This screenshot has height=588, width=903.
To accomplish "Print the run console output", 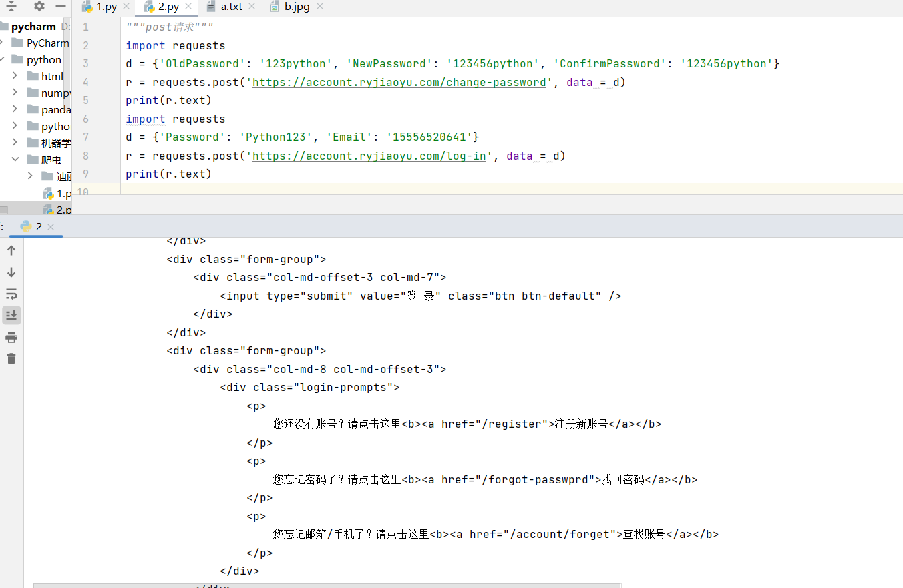I will pyautogui.click(x=11, y=337).
